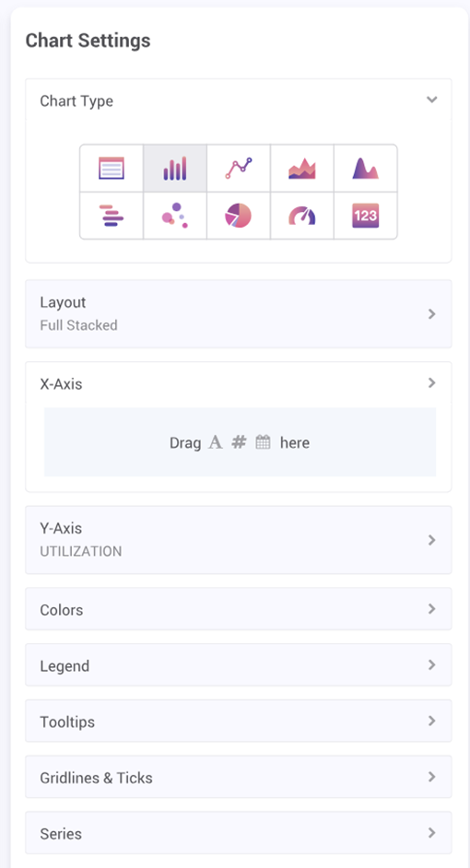Choose the line chart type icon
Screen dimensions: 470x868
(239, 169)
